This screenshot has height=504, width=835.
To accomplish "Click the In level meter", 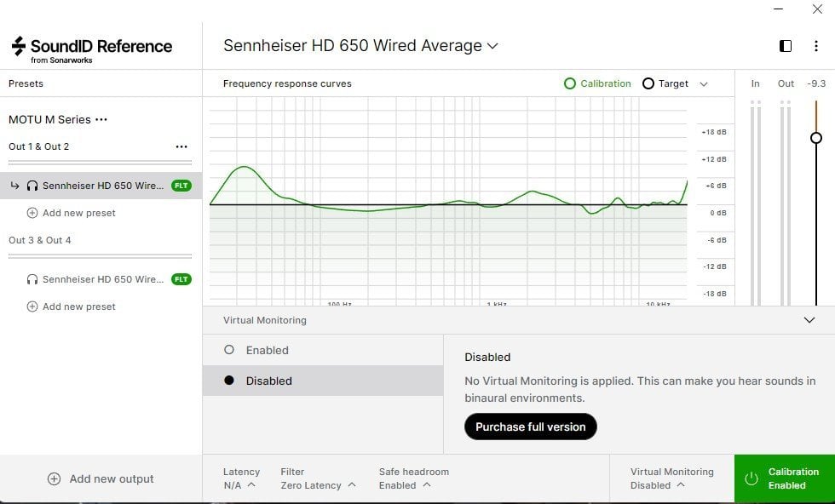I will point(756,203).
